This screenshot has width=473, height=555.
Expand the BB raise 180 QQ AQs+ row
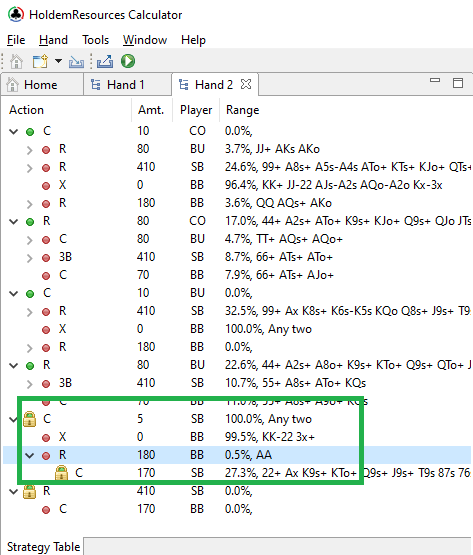click(x=30, y=204)
